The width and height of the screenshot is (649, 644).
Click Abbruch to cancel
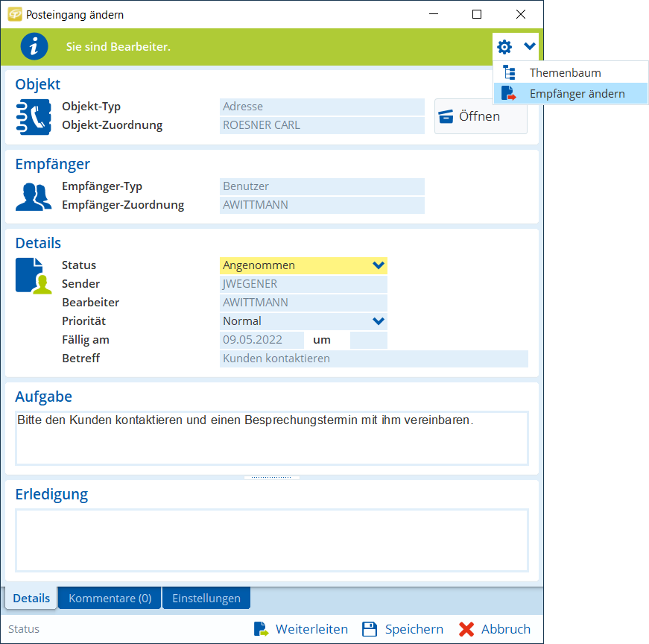click(495, 629)
